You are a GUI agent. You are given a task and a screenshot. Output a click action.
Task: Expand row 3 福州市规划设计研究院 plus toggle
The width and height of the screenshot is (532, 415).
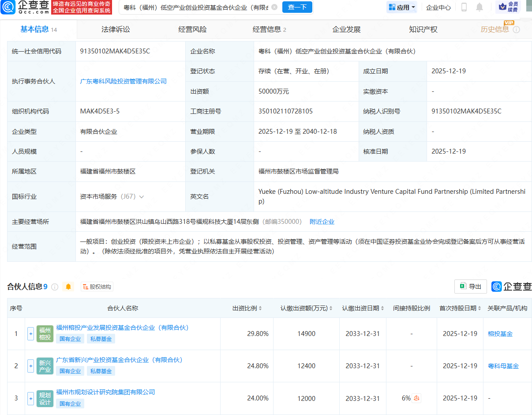click(x=30, y=398)
